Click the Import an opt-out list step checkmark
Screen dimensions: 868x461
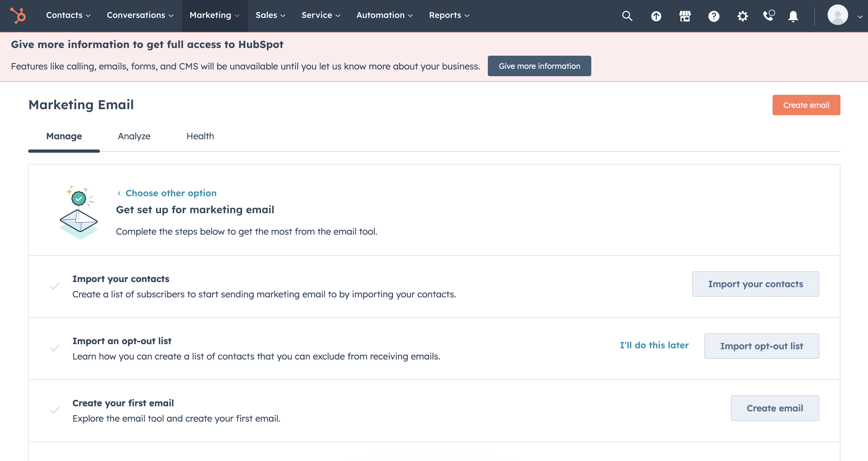click(54, 348)
